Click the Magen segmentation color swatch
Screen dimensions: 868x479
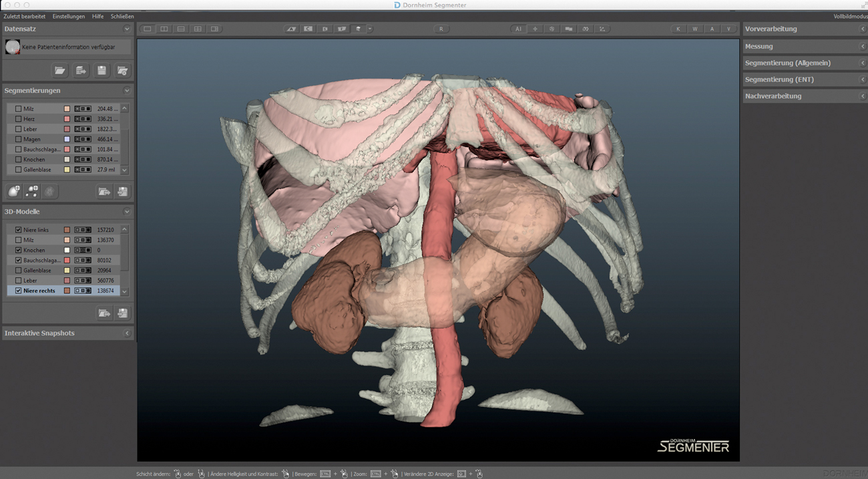click(x=67, y=139)
